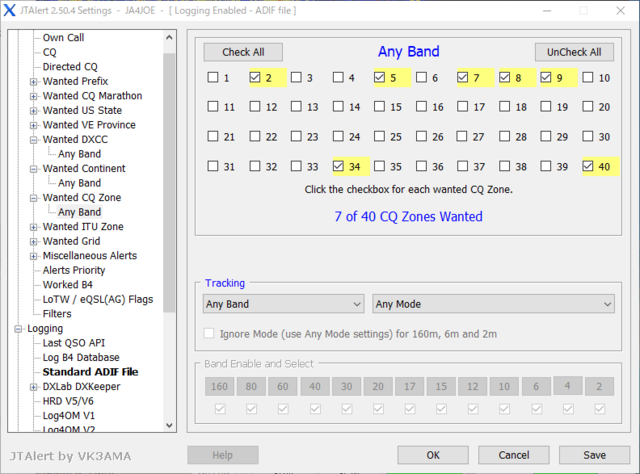Select HRD V5/V6 logging item

(x=68, y=401)
